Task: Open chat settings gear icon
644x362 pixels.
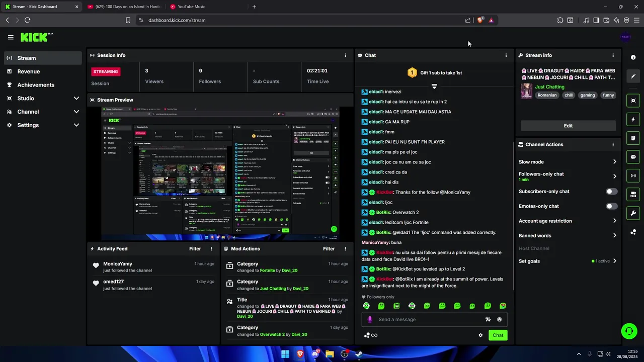Action: coord(480,335)
